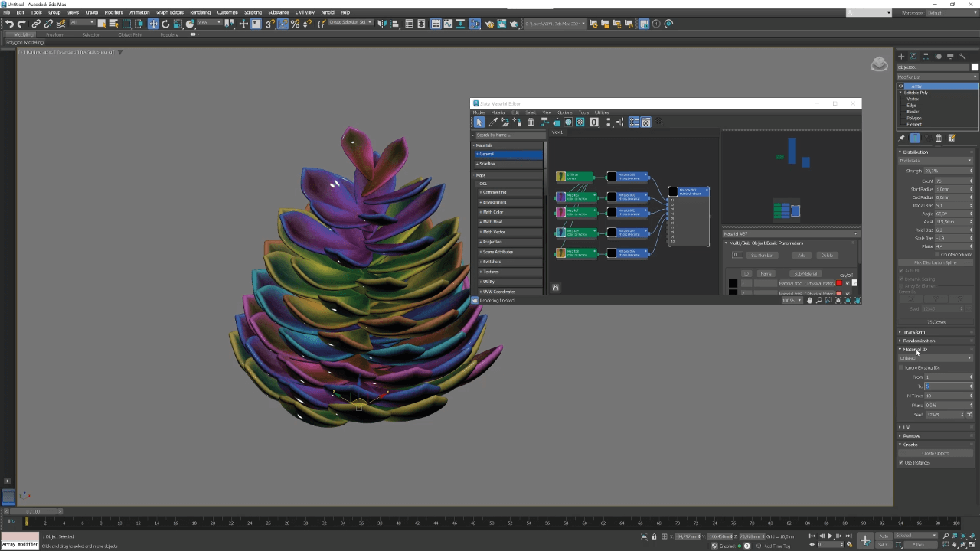
Task: Click the timeline frame slider handle
Action: tap(33, 511)
